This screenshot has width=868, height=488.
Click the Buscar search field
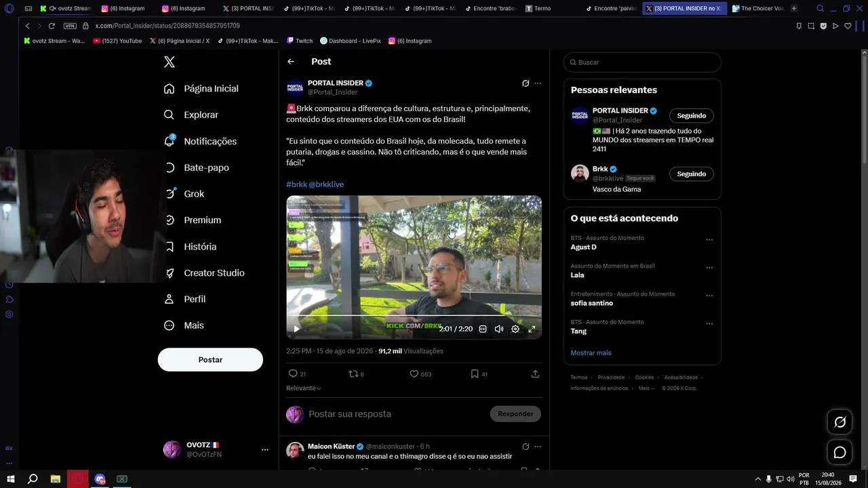pos(642,62)
